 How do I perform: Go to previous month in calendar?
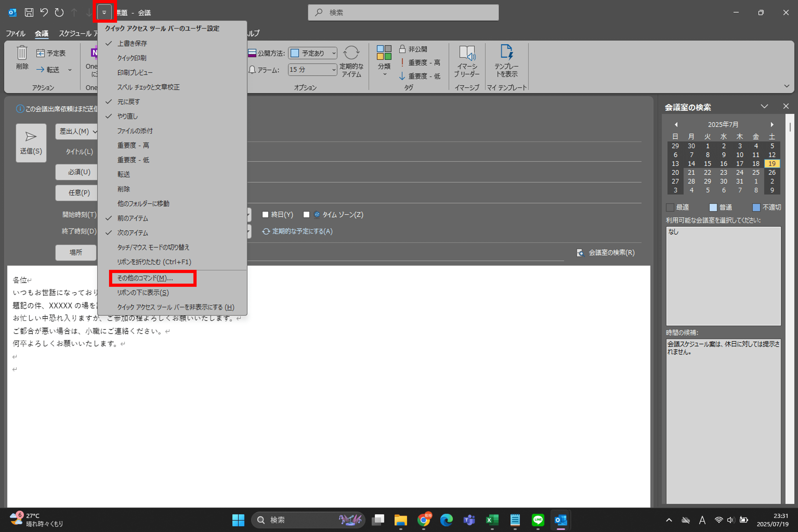(676, 124)
